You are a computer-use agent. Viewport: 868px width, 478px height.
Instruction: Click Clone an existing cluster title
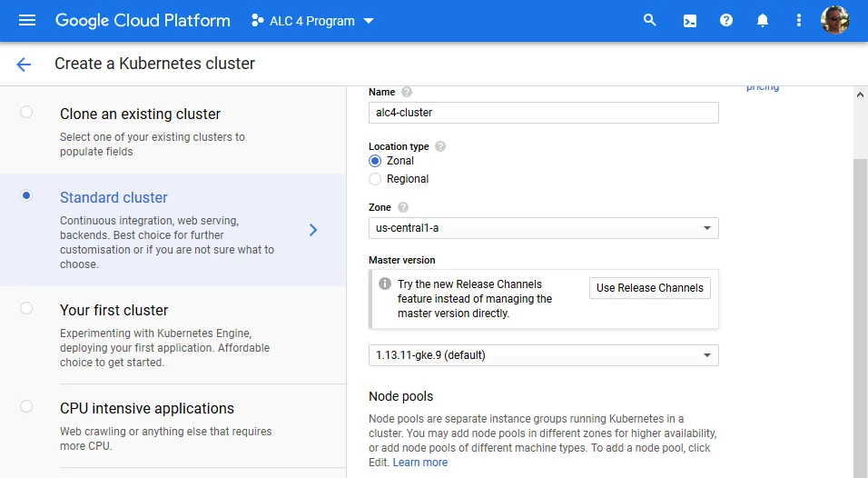140,115
